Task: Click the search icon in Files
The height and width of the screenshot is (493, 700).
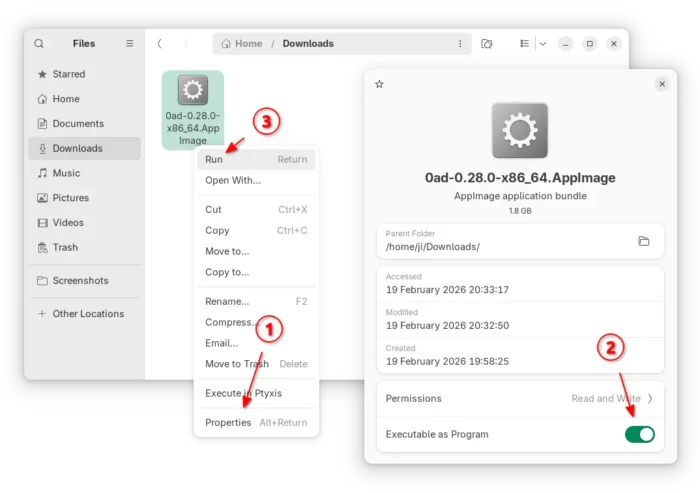Action: [x=39, y=44]
